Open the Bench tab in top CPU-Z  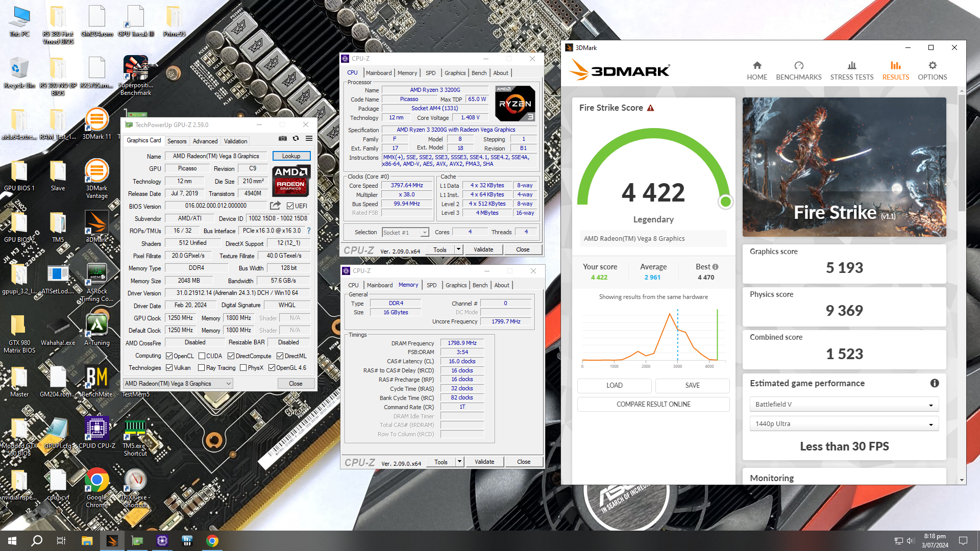pyautogui.click(x=479, y=73)
